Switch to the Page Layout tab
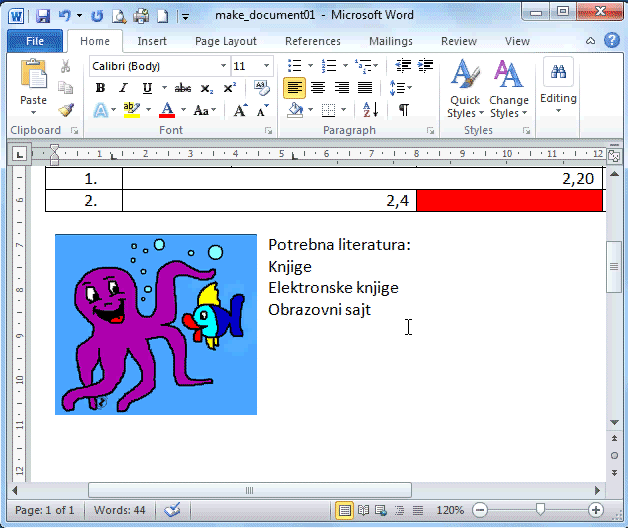This screenshot has height=528, width=628. pyautogui.click(x=226, y=41)
